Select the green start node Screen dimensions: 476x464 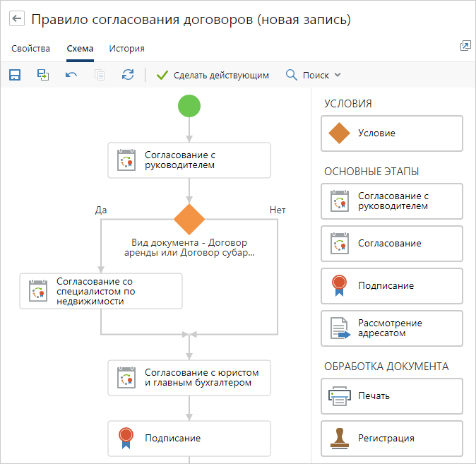click(189, 107)
